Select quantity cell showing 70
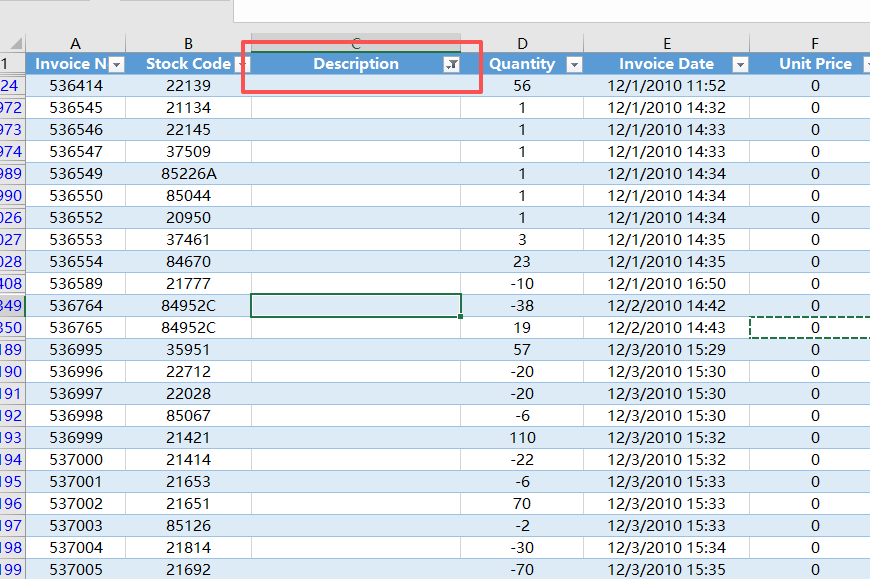This screenshot has width=870, height=579. tap(522, 504)
